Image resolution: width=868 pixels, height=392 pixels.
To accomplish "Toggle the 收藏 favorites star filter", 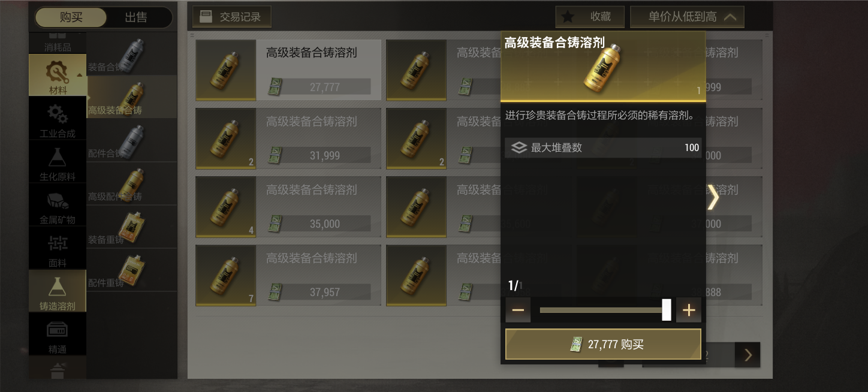I will (x=590, y=17).
